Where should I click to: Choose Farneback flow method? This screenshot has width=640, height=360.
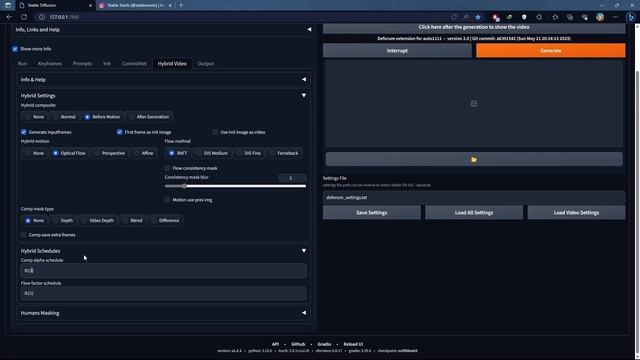click(284, 153)
